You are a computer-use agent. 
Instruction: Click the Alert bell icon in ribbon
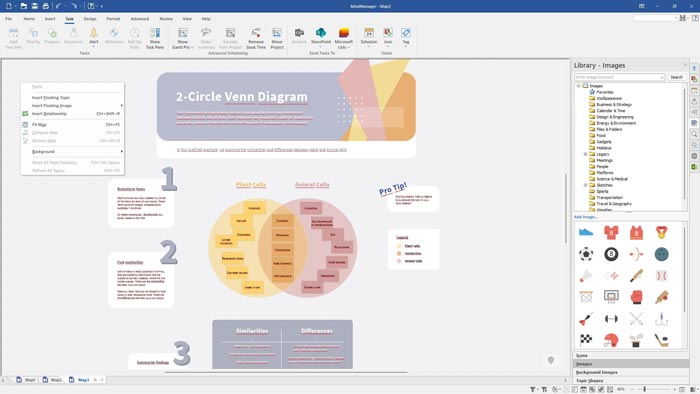[93, 33]
